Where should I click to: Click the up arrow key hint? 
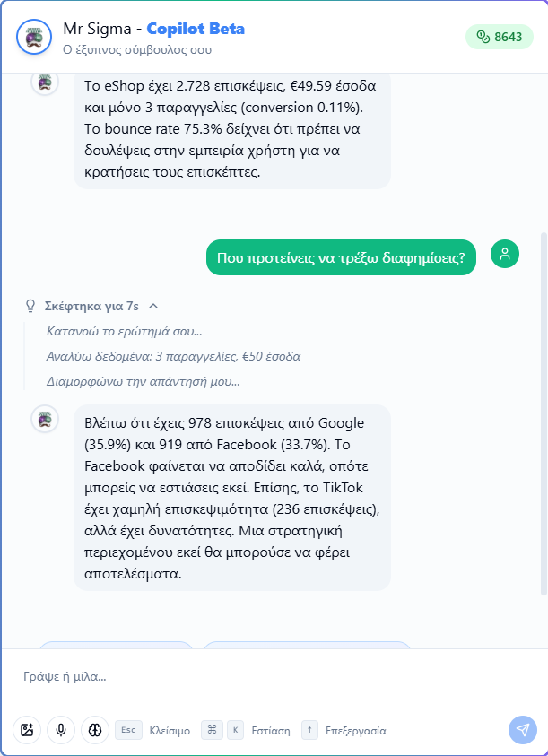pos(309,730)
